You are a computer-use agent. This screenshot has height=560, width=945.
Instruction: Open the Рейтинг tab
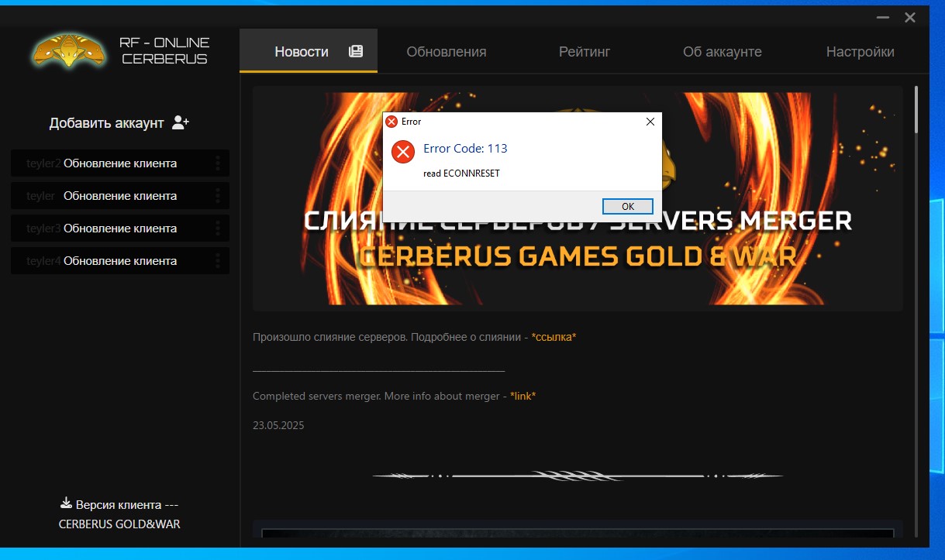tap(585, 52)
